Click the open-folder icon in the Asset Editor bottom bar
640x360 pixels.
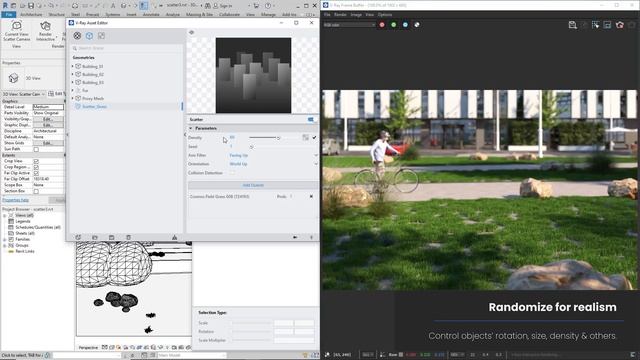pos(95,237)
